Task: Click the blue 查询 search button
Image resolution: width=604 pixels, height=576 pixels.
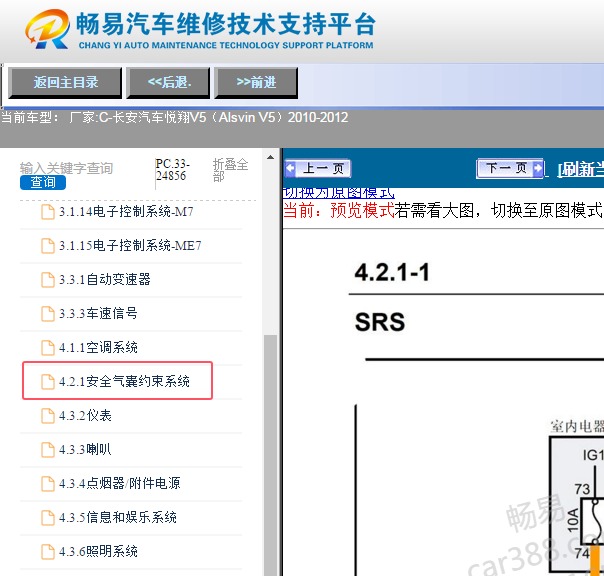Action: tap(43, 182)
